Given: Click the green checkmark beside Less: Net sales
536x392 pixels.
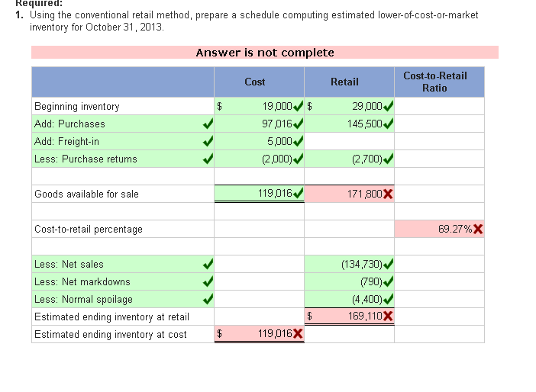Looking at the screenshot, I should (208, 264).
